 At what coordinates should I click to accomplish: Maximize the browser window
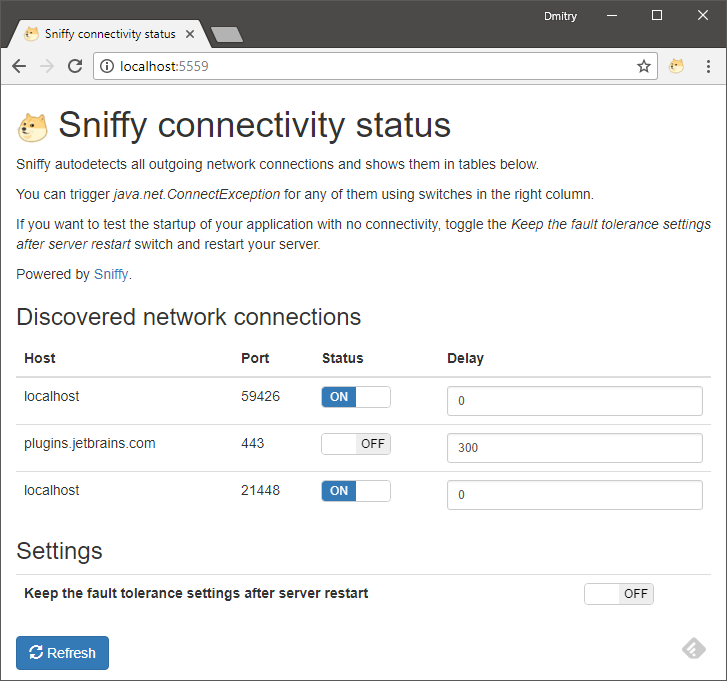tap(657, 16)
